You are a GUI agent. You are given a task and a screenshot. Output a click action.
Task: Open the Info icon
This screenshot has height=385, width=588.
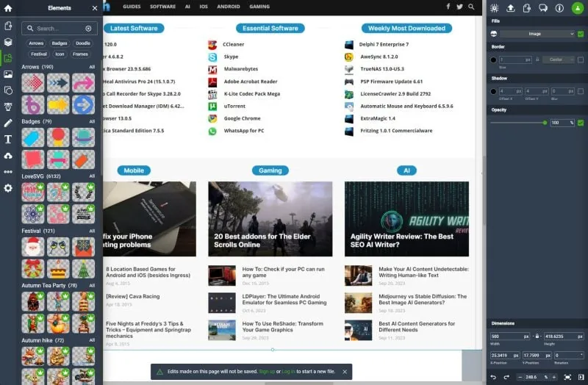(559, 8)
